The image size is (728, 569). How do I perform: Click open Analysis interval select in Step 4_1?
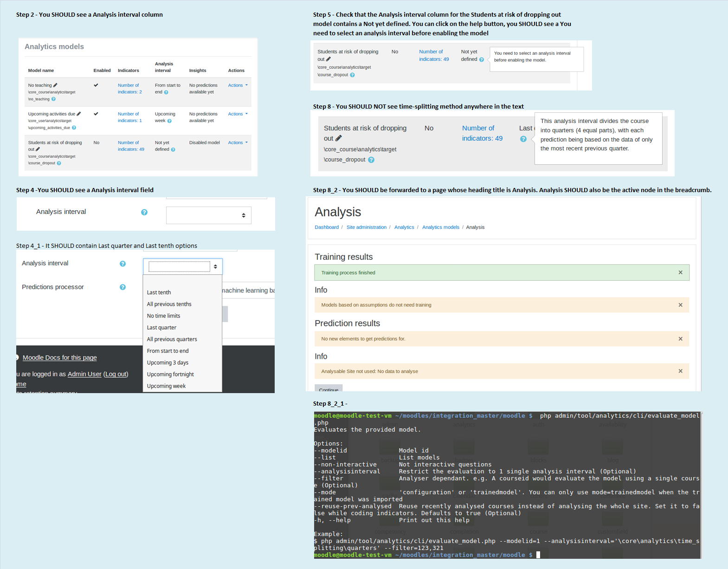(183, 266)
